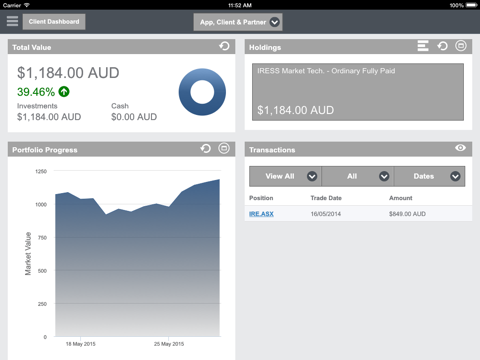Collapse Portfolio Progress via minus icon
This screenshot has height=360, width=480.
(x=224, y=148)
